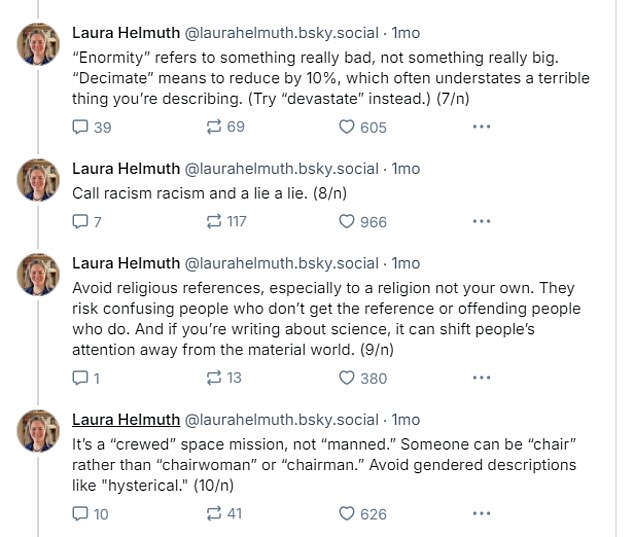
Task: Repost the religious references post (9/n)
Action: click(x=213, y=378)
